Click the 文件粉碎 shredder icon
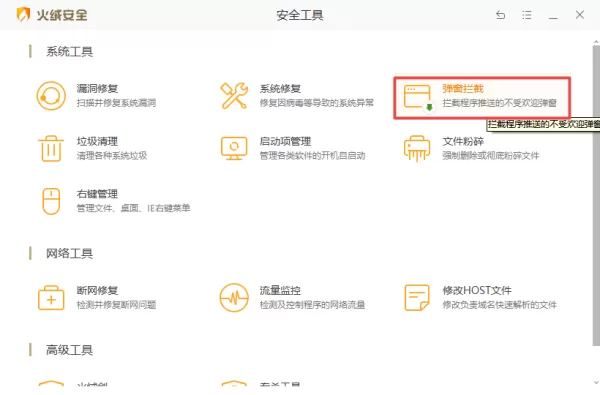The image size is (600, 395). pos(417,149)
